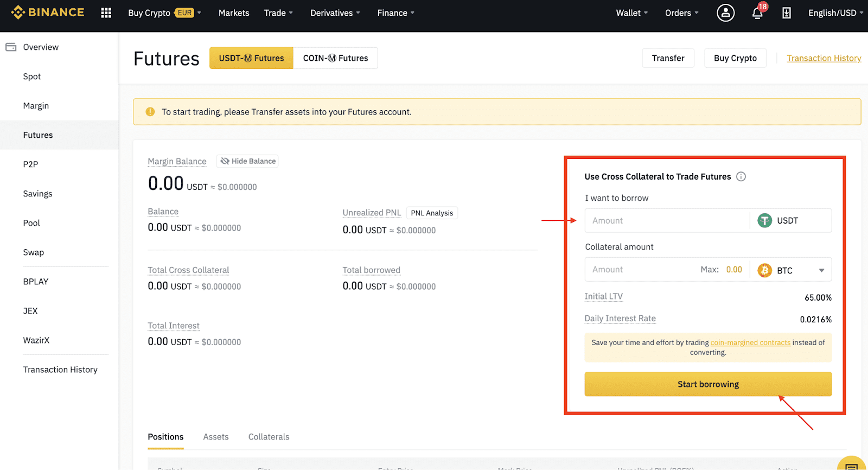Image resolution: width=868 pixels, height=471 pixels.
Task: Click the Daily Interest Rate label
Action: click(x=620, y=319)
